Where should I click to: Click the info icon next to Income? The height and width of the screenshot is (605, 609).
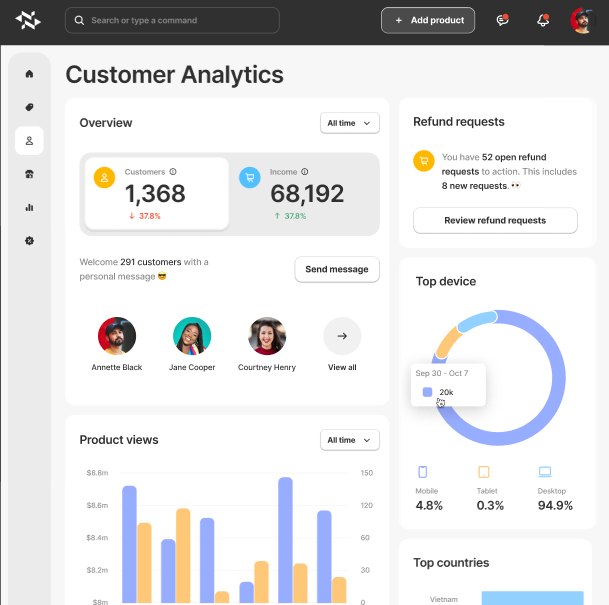[x=305, y=172]
